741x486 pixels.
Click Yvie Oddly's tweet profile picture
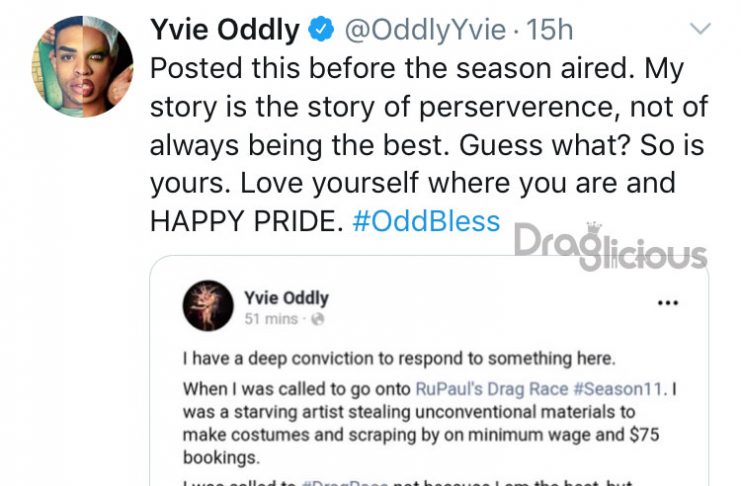[83, 67]
